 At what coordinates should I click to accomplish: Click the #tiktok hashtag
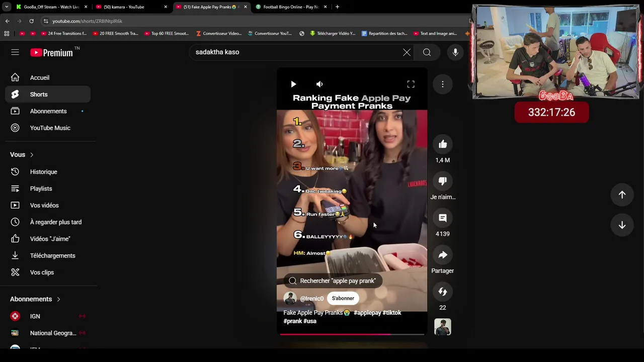[392, 313]
